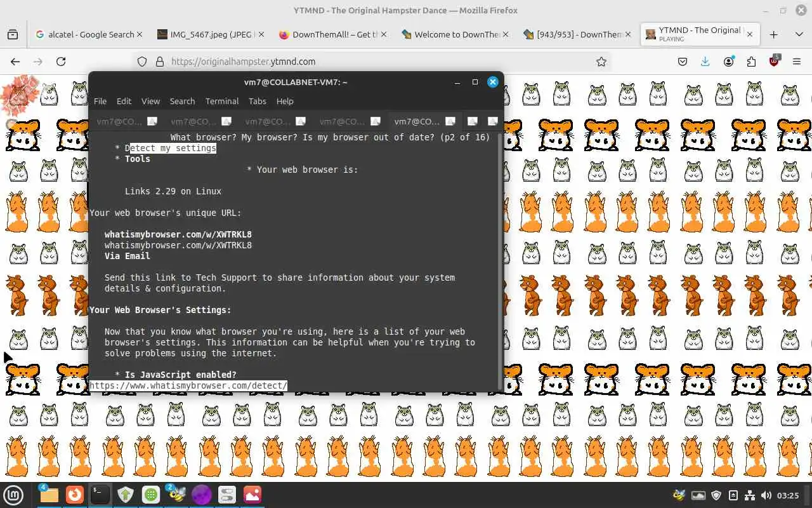812x508 pixels.
Task: Open terminal Tabs menu
Action: 258,101
